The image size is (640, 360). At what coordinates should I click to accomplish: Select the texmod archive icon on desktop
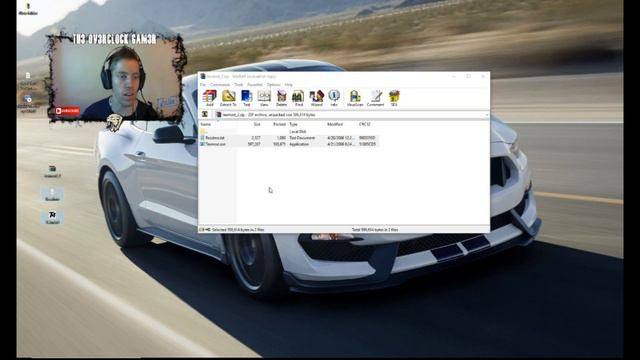point(52,171)
